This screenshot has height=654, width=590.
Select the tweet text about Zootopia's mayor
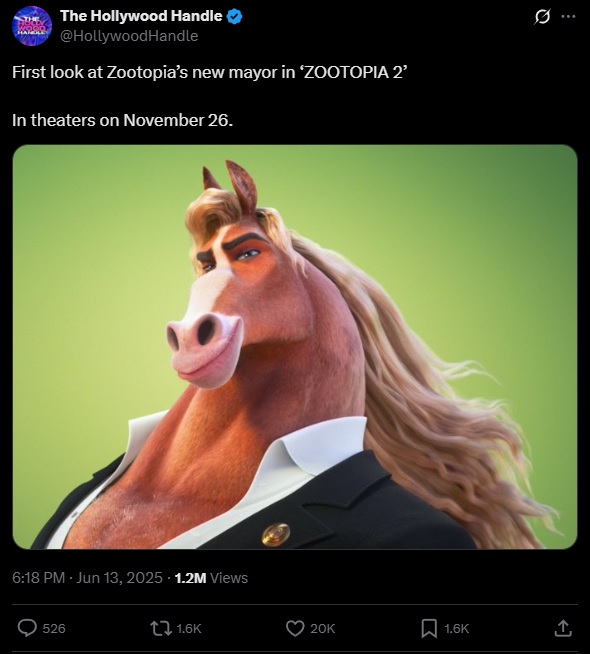[x=209, y=73]
